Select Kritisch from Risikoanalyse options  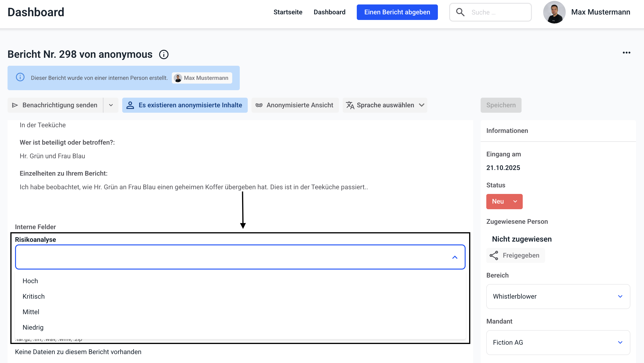click(x=34, y=296)
